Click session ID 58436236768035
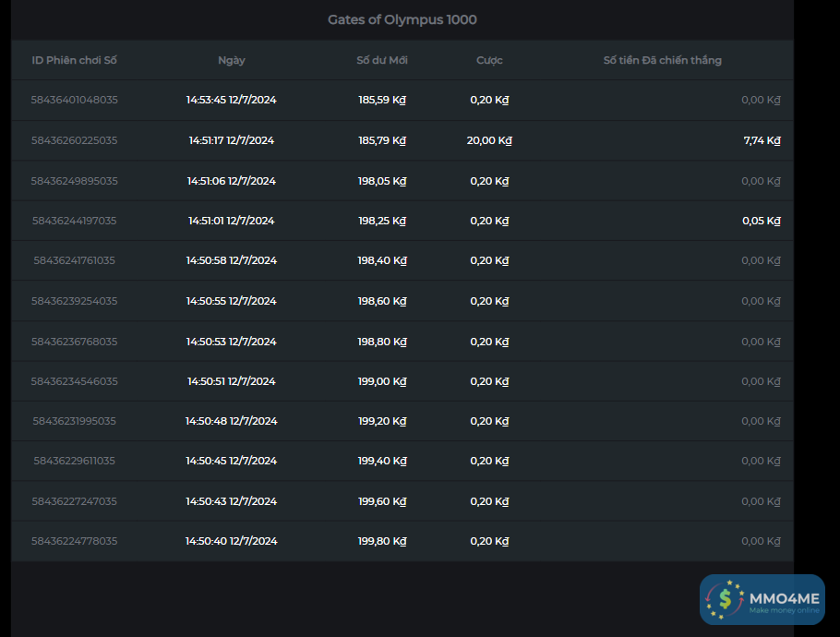 click(75, 342)
